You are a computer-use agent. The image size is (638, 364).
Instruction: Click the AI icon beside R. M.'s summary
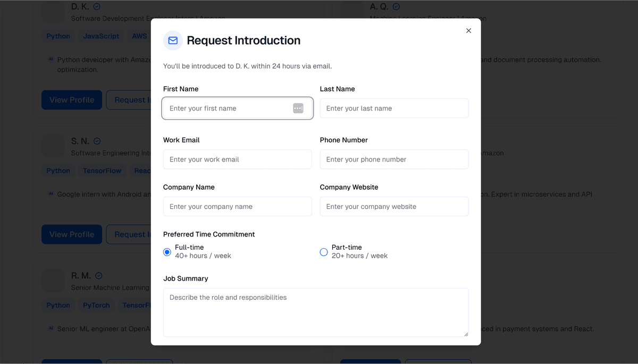[x=51, y=328]
